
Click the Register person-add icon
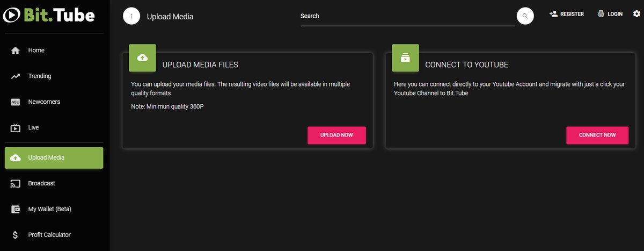[x=553, y=14]
